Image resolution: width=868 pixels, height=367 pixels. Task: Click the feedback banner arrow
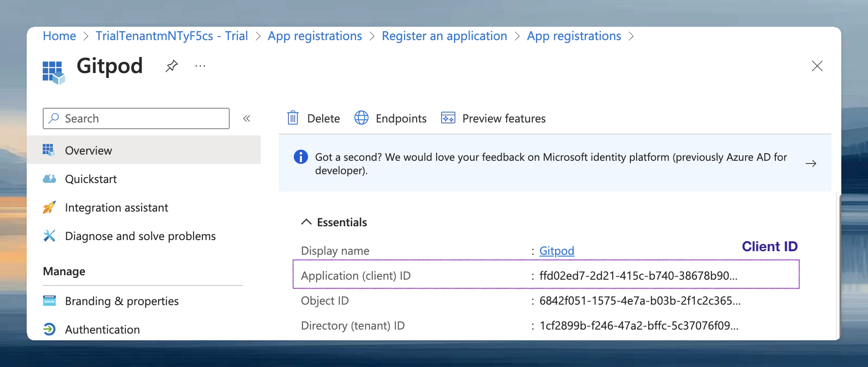tap(811, 163)
